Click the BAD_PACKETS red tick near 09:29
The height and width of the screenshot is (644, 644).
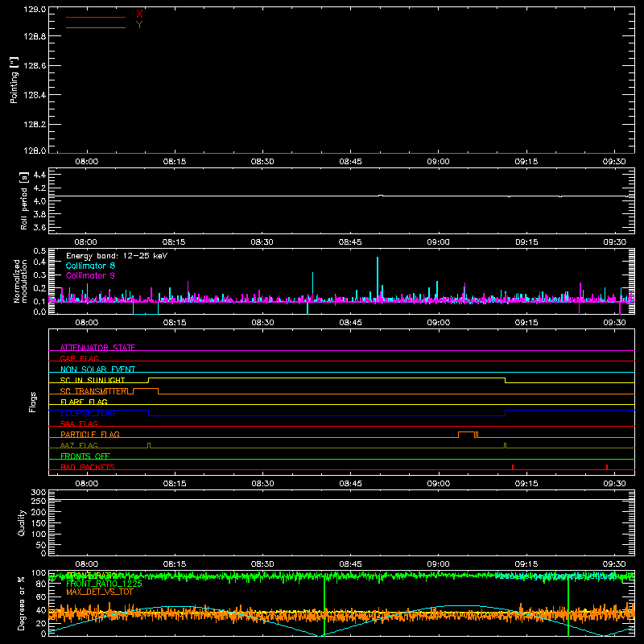tap(607, 467)
